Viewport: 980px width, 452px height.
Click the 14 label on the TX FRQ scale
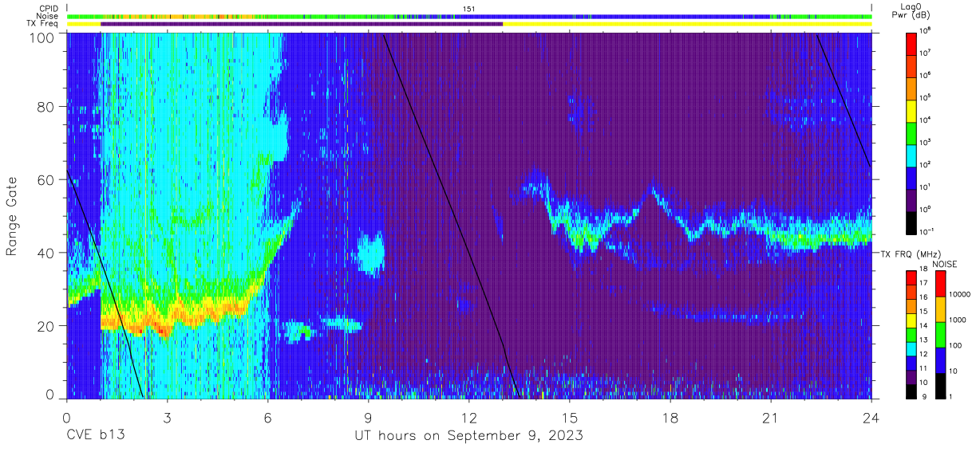click(923, 327)
